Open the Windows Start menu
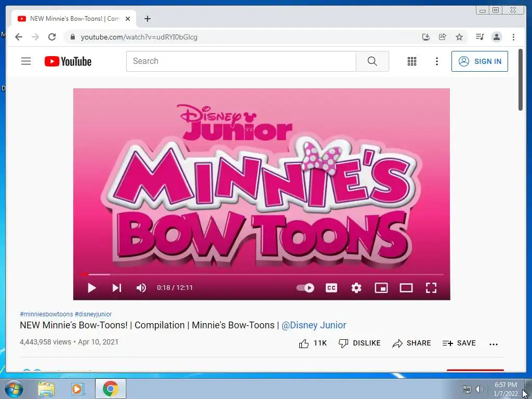The image size is (532, 399). click(x=14, y=389)
